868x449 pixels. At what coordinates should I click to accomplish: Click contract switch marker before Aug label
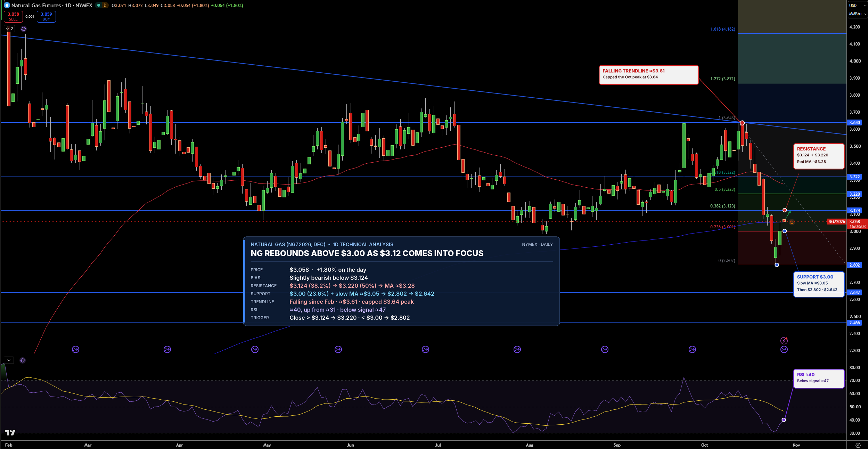517,349
